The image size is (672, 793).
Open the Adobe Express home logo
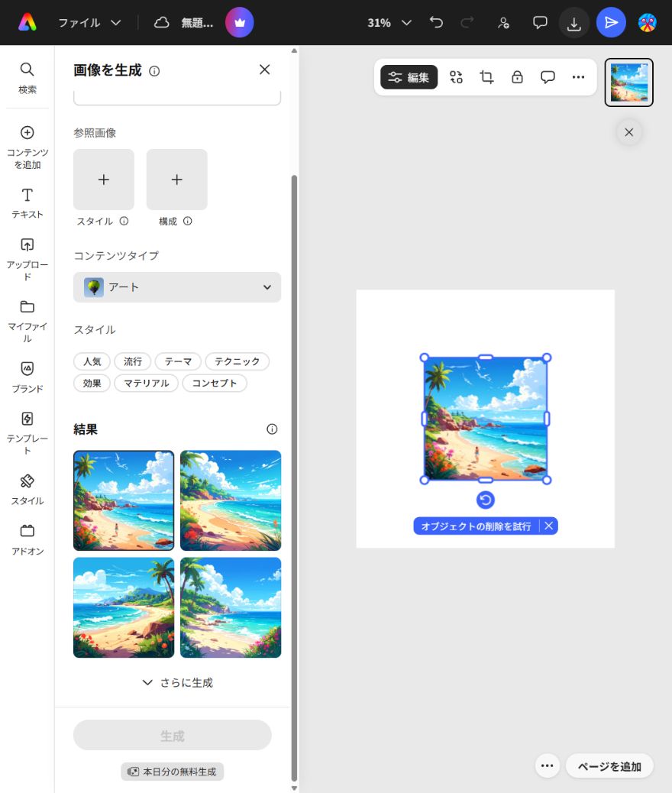[x=27, y=22]
